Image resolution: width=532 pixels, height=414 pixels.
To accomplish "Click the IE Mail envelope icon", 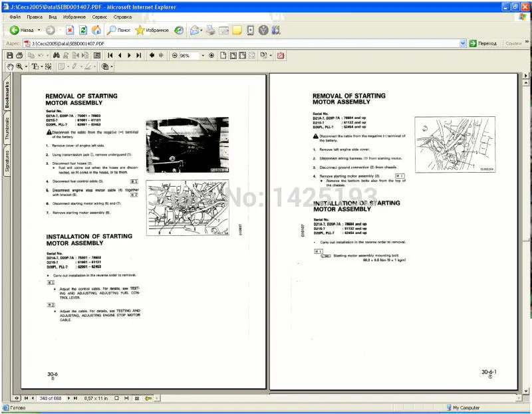I will click(x=194, y=30).
